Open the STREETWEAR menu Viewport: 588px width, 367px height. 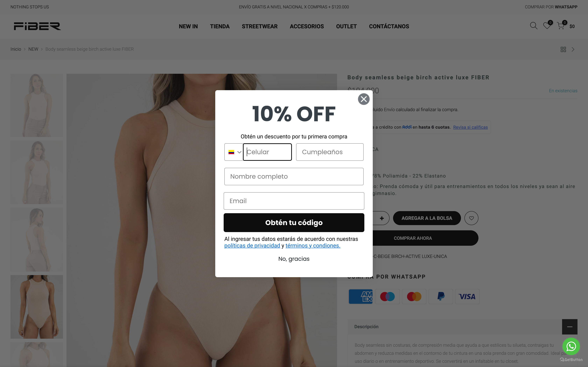pos(260,26)
